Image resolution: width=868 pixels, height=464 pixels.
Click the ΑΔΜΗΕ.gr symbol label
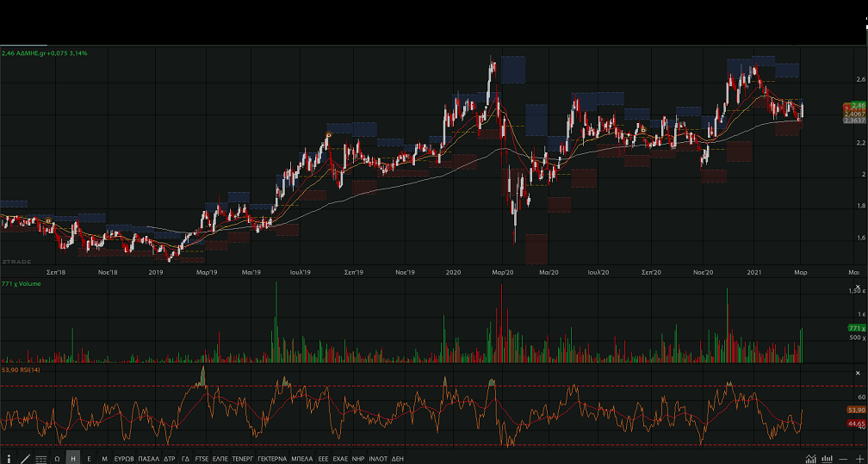point(31,53)
